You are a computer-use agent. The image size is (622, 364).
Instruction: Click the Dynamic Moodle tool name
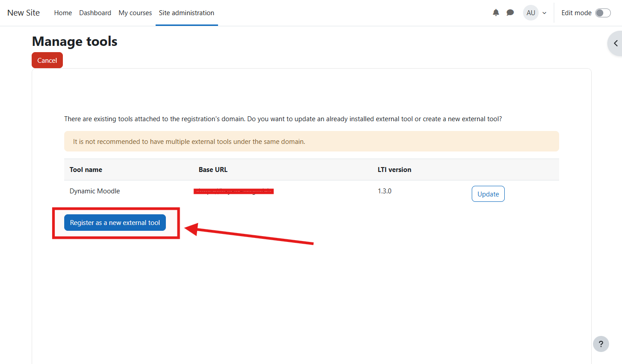pyautogui.click(x=95, y=191)
